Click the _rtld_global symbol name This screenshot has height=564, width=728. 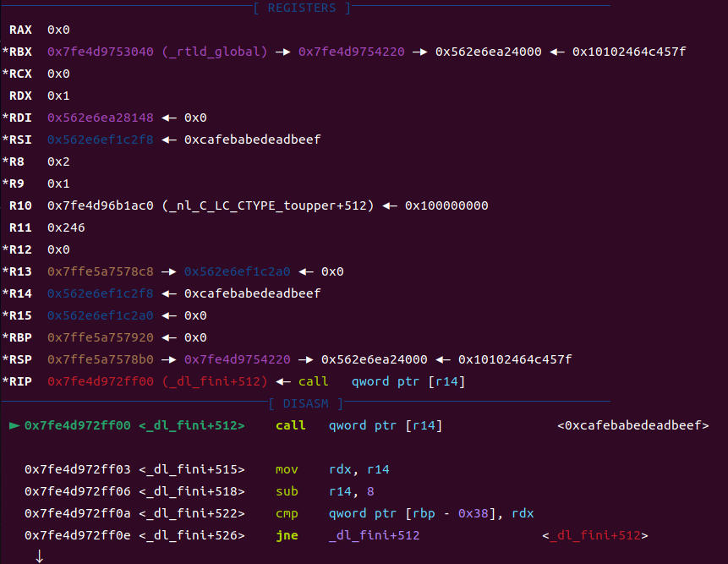point(214,52)
